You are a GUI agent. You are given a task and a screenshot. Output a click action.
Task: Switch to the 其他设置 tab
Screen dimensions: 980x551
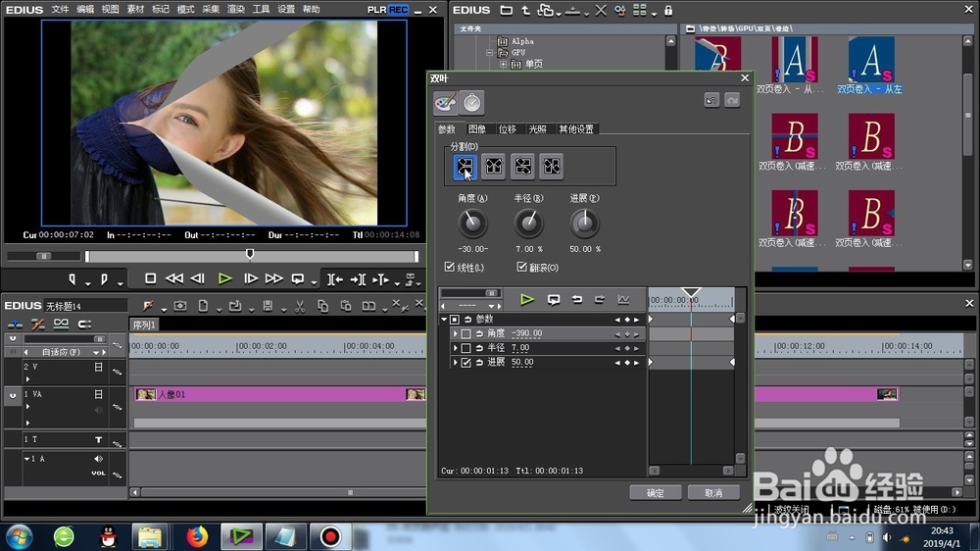pyautogui.click(x=576, y=128)
